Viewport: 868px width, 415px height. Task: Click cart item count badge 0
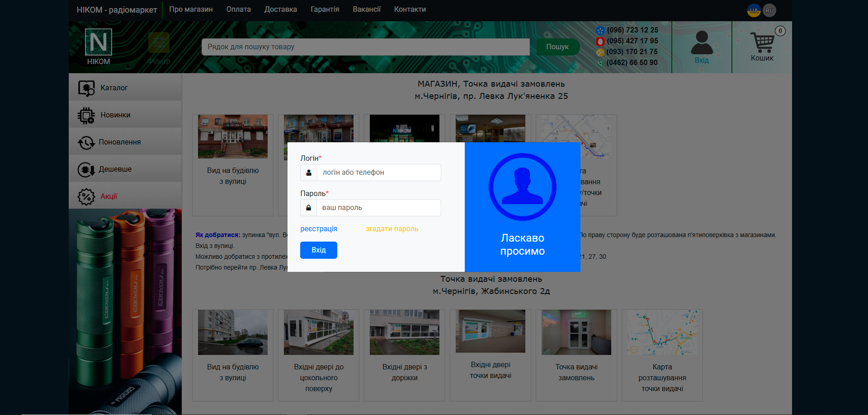780,31
